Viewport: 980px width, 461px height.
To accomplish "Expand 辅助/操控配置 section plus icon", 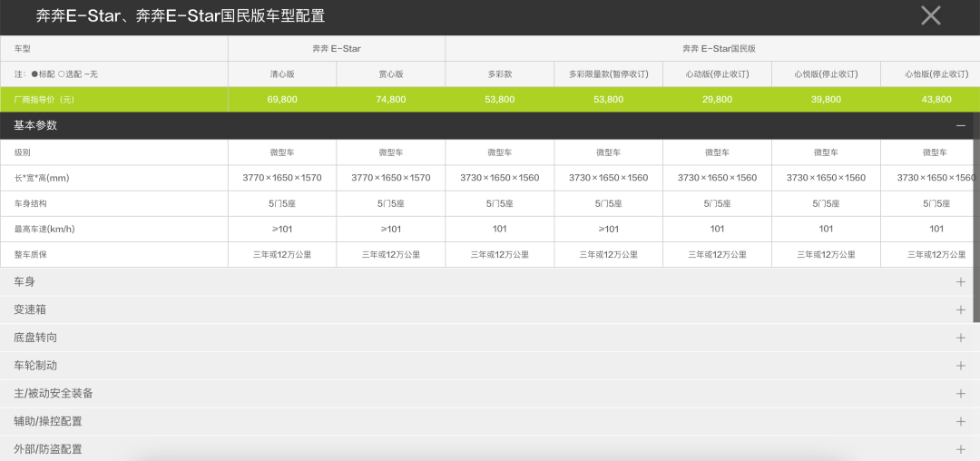I will 961,422.
